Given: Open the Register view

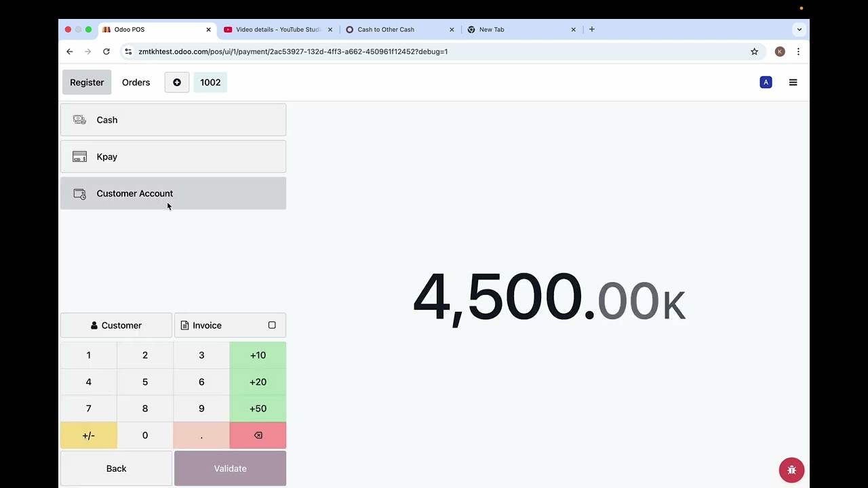Looking at the screenshot, I should tap(87, 82).
